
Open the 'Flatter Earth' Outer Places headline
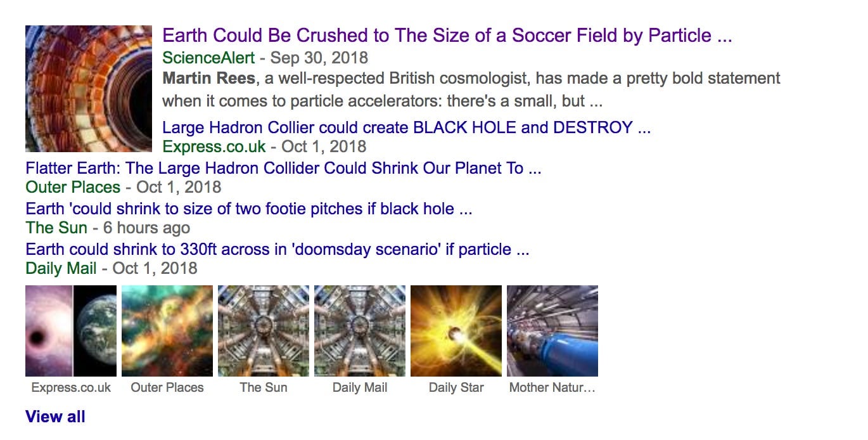(x=283, y=169)
